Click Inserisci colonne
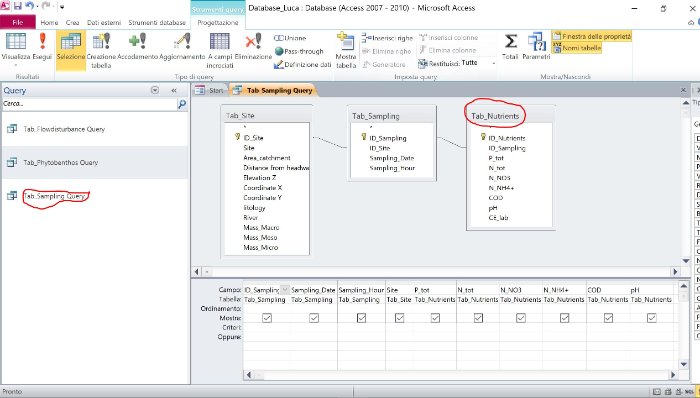The width and height of the screenshot is (700, 398). click(x=448, y=38)
